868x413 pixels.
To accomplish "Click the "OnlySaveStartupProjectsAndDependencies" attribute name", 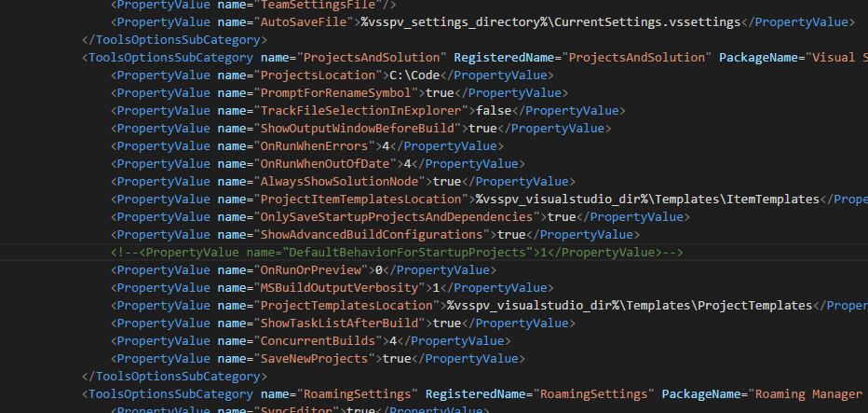I will click(x=398, y=216).
